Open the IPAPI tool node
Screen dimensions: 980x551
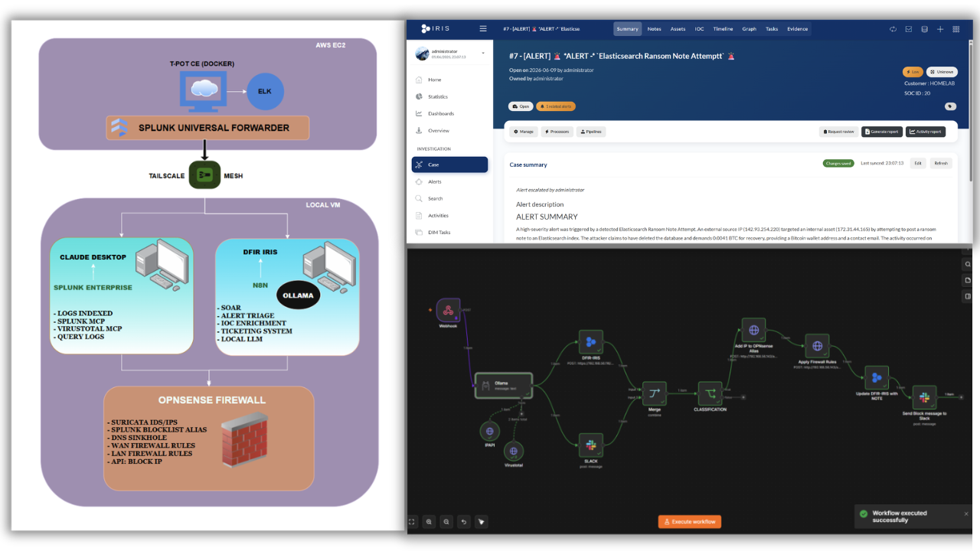click(490, 432)
